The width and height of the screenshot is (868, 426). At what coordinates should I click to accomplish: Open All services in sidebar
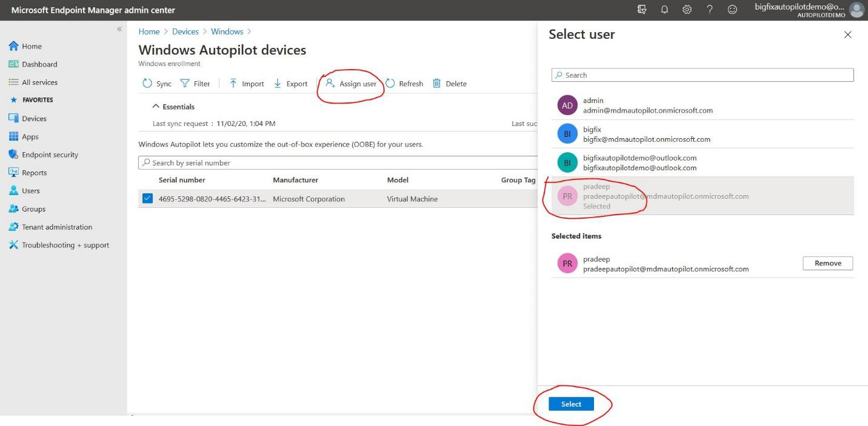click(33, 82)
